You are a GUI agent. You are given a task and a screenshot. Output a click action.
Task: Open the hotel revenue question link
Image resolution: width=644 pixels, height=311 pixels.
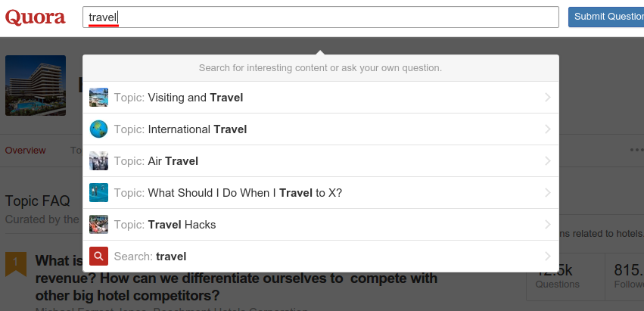(x=236, y=278)
